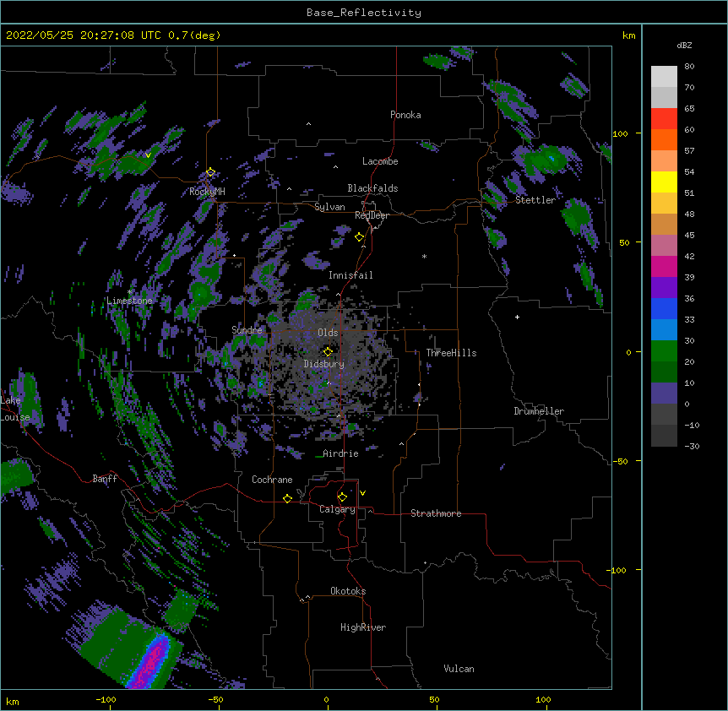Click the dBZ legend heading
Image resolution: width=728 pixels, height=711 pixels.
click(x=684, y=45)
